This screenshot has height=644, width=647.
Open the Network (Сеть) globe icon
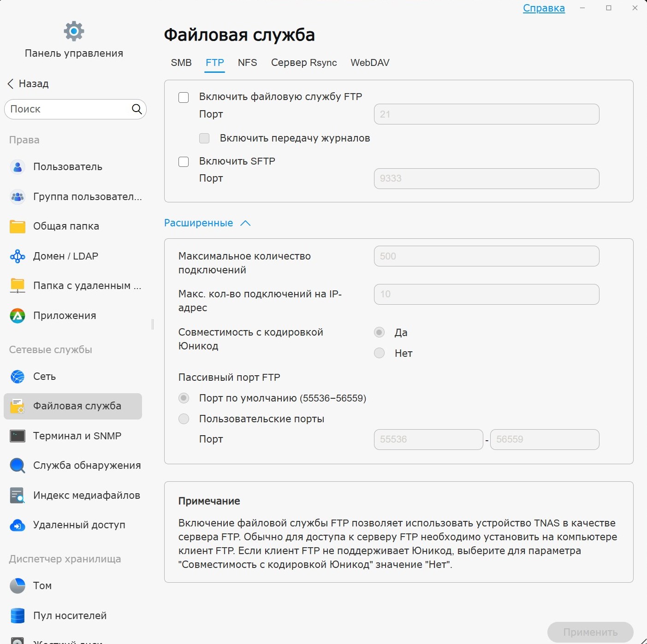click(18, 377)
